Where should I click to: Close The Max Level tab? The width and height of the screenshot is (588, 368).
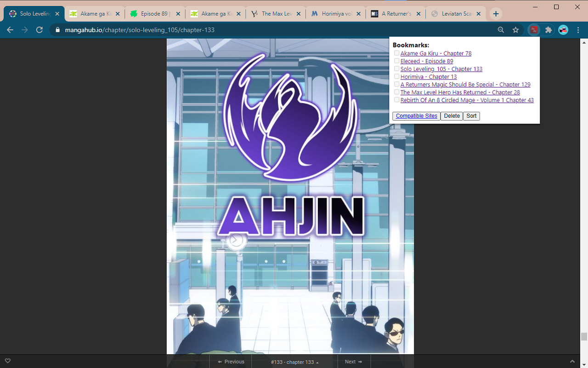(x=299, y=14)
